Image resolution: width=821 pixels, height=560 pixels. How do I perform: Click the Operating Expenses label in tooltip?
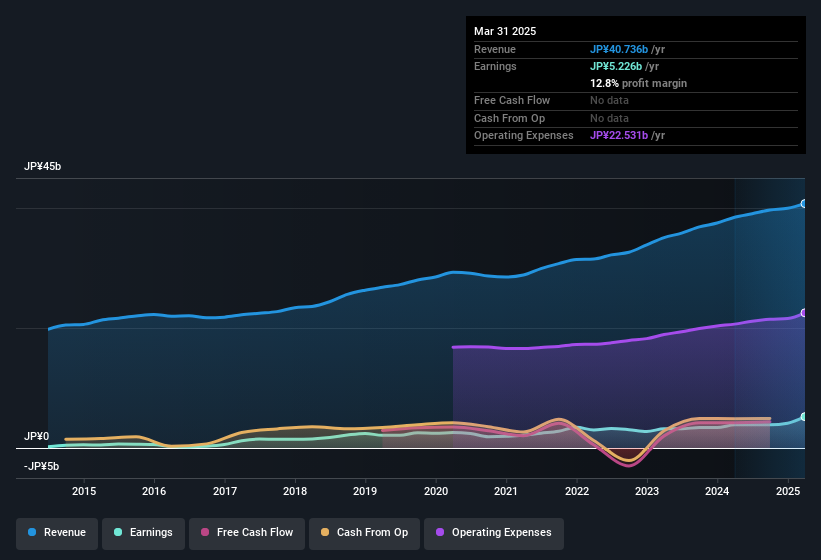tap(524, 136)
